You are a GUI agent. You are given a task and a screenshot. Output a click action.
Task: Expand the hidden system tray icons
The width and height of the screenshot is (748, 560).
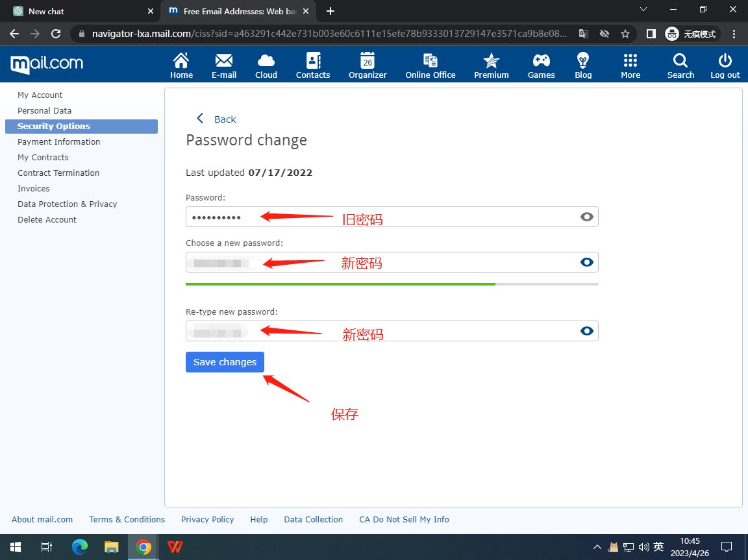(596, 547)
